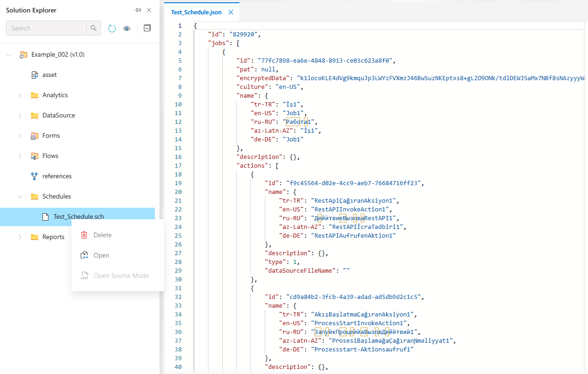This screenshot has width=588, height=374.
Task: Click the Open menu entry icon
Action: coord(84,255)
